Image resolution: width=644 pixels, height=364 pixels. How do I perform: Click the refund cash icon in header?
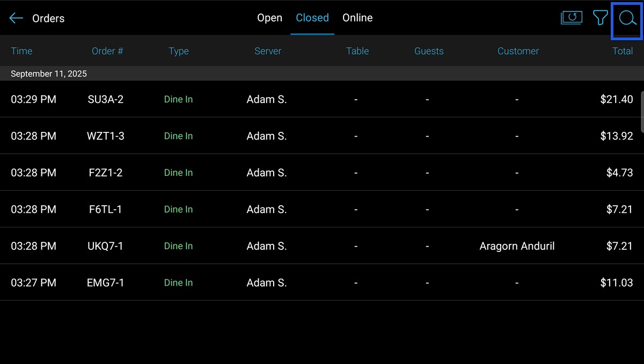(x=572, y=18)
